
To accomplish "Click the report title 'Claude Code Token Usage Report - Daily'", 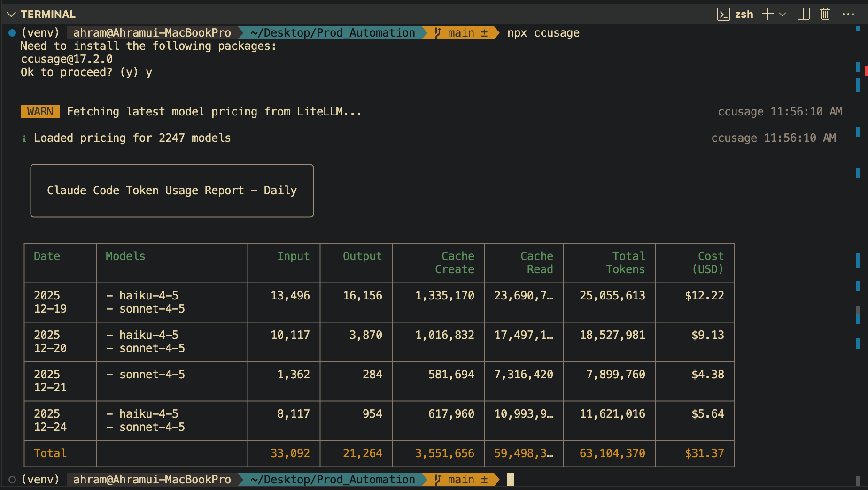I will click(x=172, y=191).
